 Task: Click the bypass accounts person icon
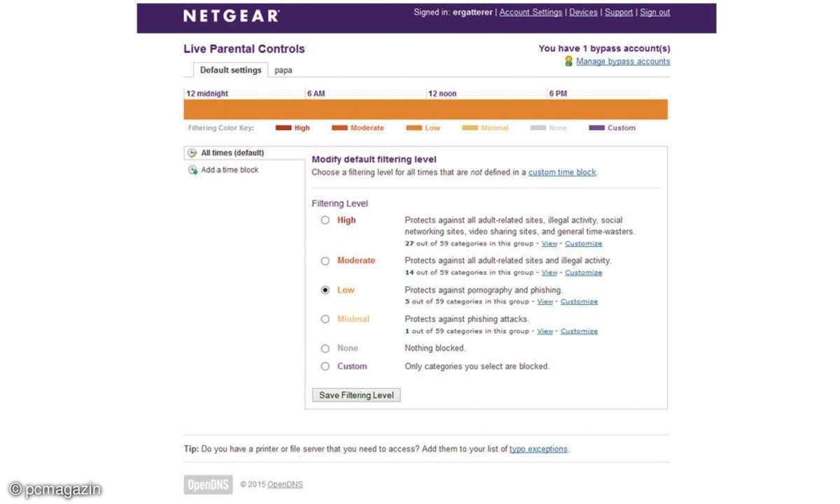point(568,62)
